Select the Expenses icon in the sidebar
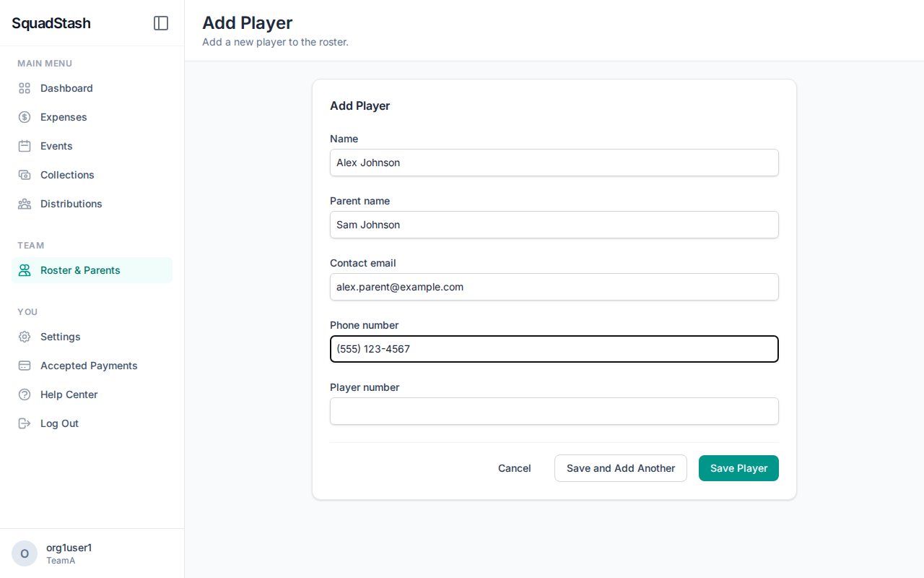 point(24,117)
